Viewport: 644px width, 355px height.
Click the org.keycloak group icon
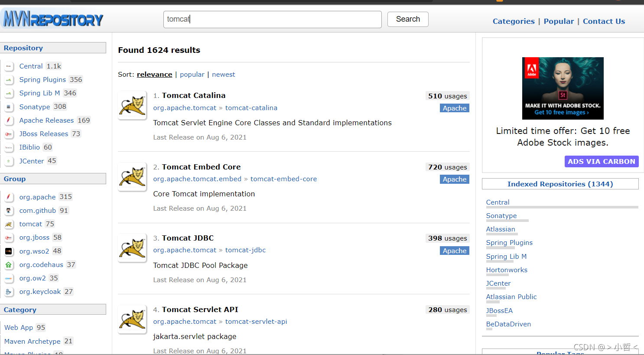pos(9,292)
